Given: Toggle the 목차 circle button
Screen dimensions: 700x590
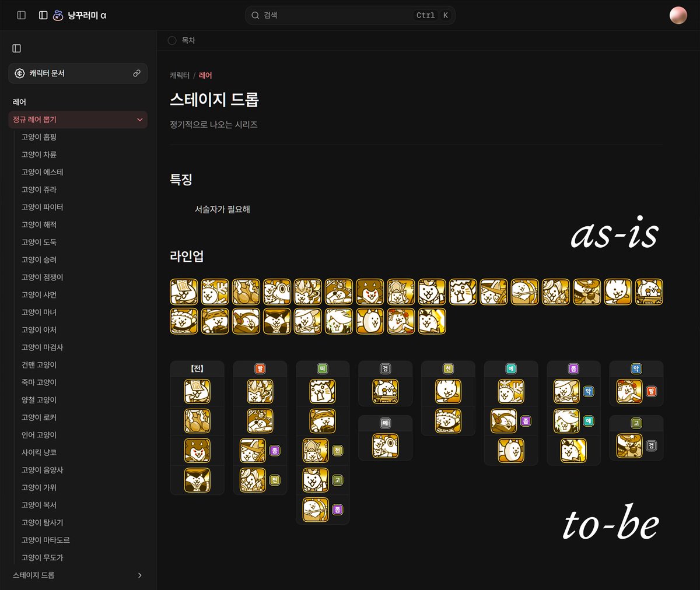Looking at the screenshot, I should pyautogui.click(x=172, y=41).
